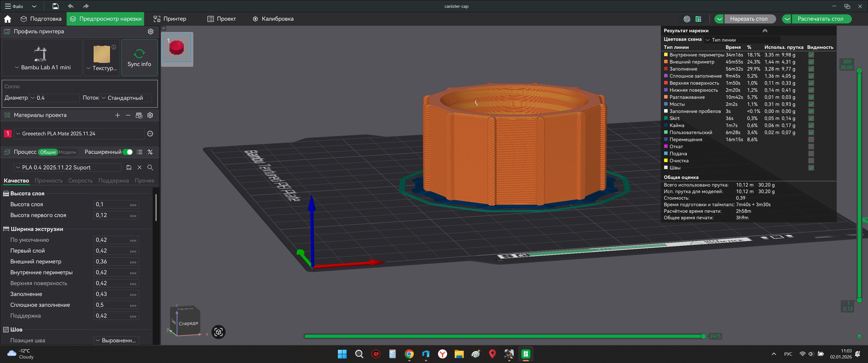
Task: Open the nozzle diameter 0.4 dropdown
Action: pyautogui.click(x=54, y=98)
